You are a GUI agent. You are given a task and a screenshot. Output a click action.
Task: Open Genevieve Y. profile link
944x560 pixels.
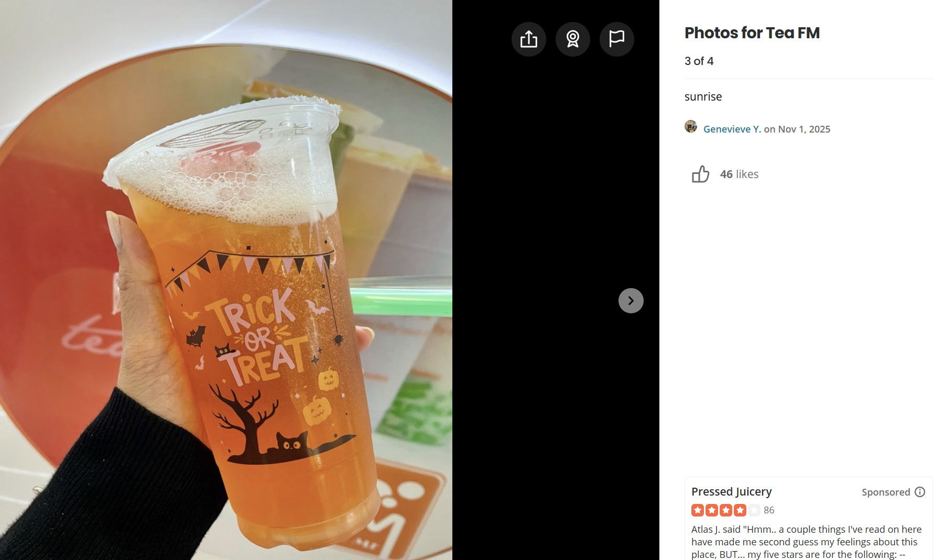(x=732, y=129)
